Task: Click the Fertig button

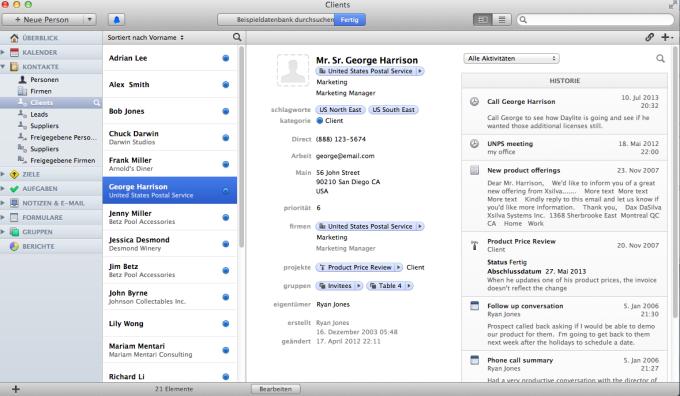Action: tap(350, 20)
